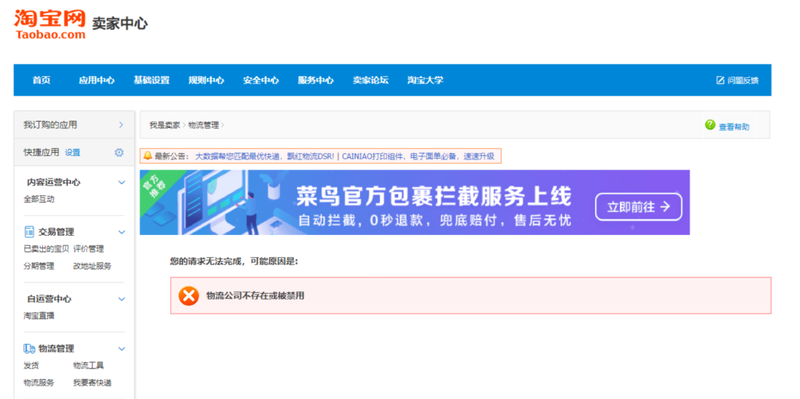Click the Taobao.com logo
800x399 pixels.
pyautogui.click(x=49, y=24)
